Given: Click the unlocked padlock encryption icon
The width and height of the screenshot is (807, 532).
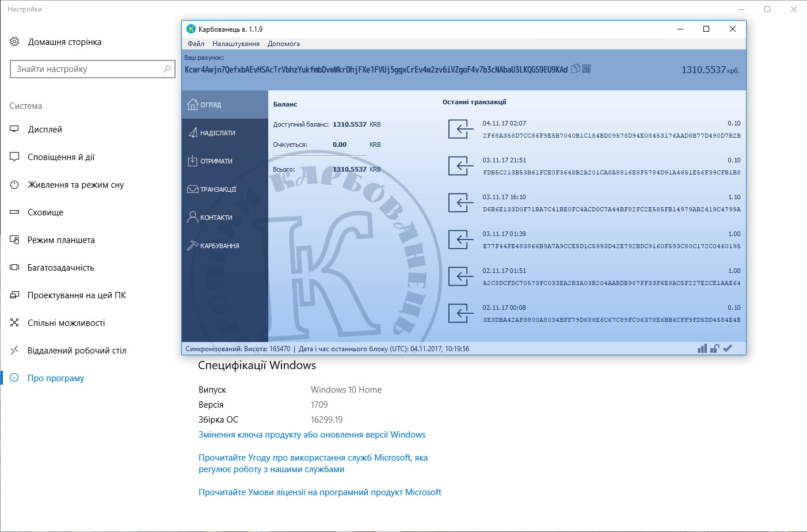Looking at the screenshot, I should (x=714, y=348).
